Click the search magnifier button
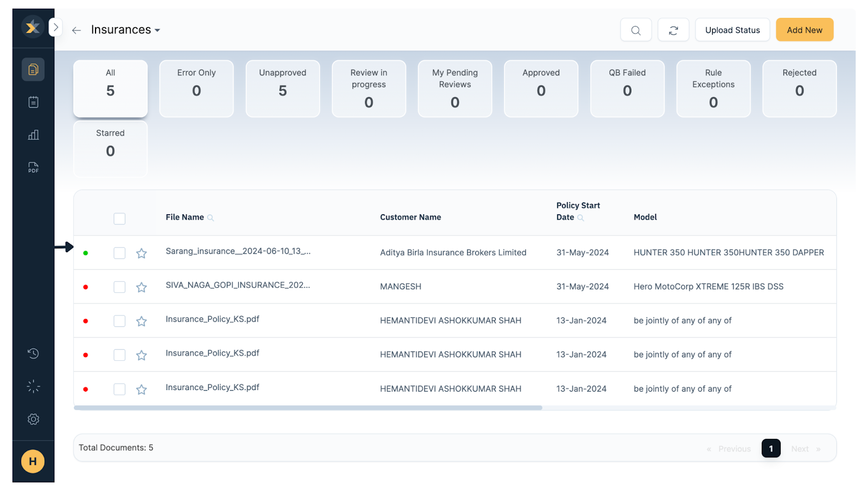 point(636,30)
